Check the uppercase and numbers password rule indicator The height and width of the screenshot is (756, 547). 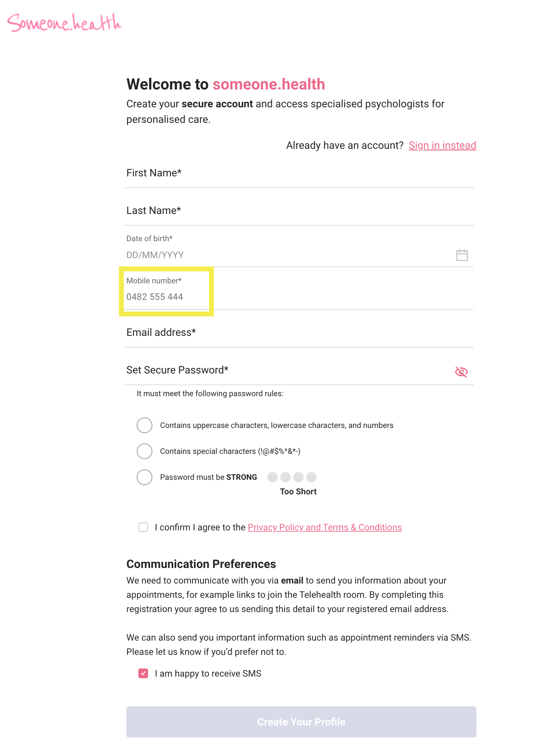coord(144,425)
